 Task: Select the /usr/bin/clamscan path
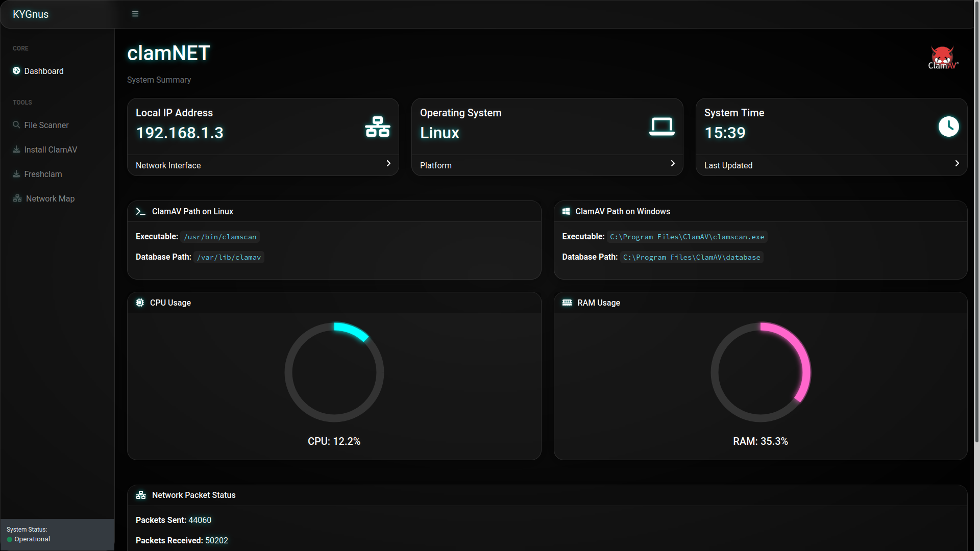coord(220,237)
